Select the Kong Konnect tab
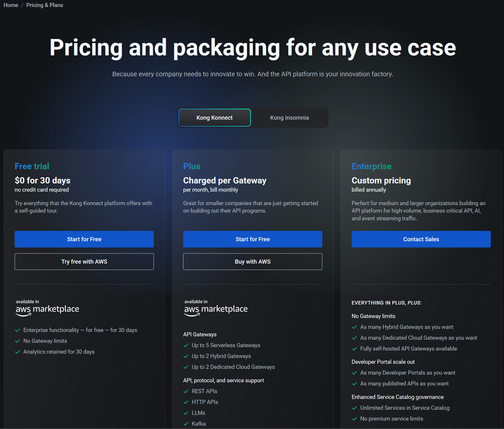 pyautogui.click(x=214, y=118)
